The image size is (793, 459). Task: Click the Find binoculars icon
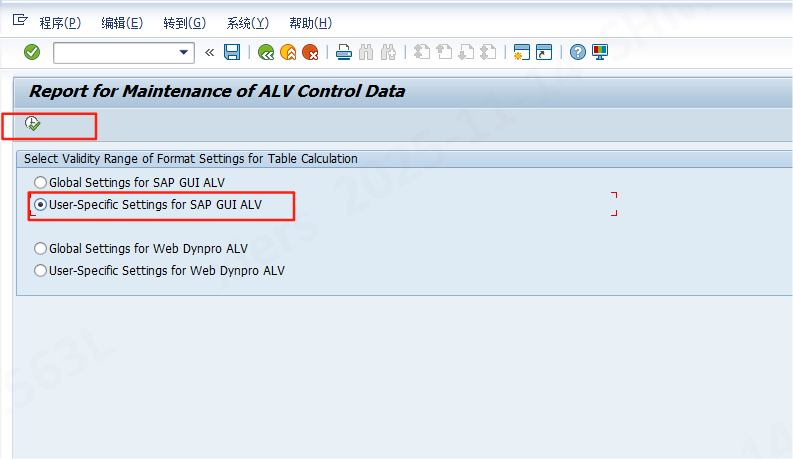[366, 52]
